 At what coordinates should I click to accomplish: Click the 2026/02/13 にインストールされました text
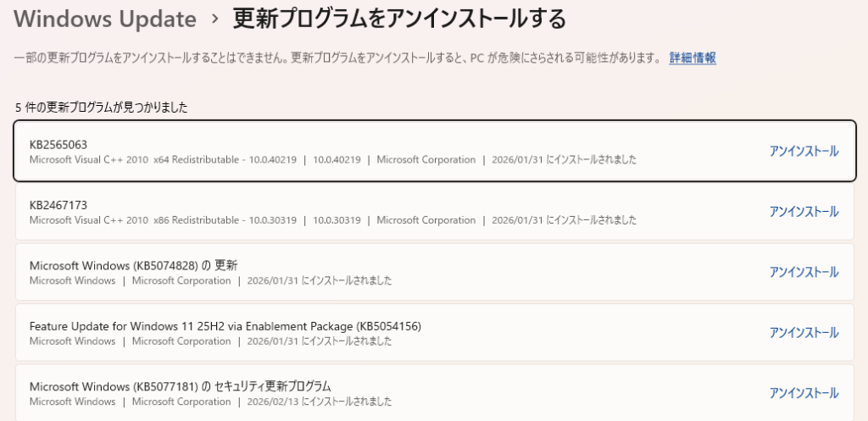click(x=320, y=402)
